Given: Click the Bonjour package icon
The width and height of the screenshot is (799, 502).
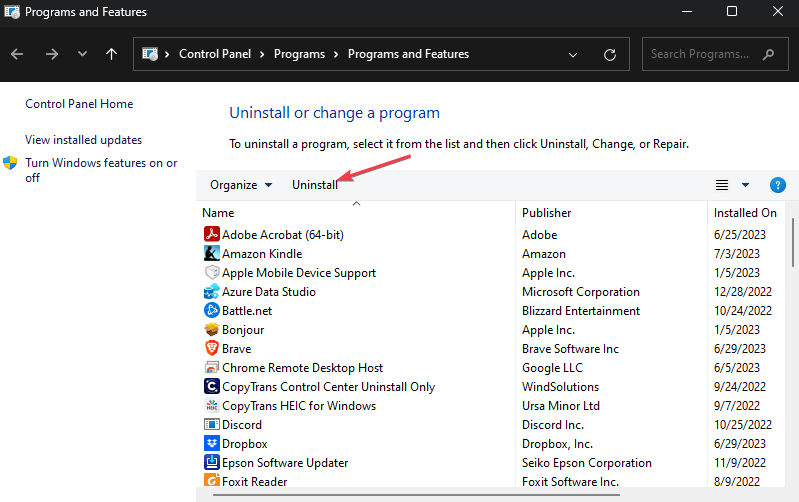Looking at the screenshot, I should coord(211,329).
